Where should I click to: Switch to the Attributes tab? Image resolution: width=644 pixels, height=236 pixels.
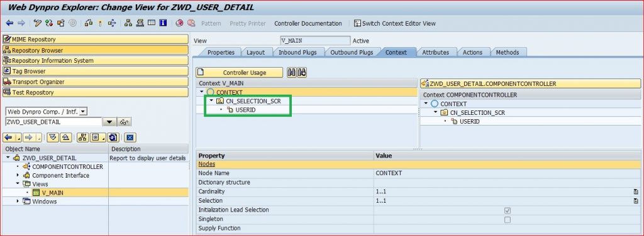pyautogui.click(x=435, y=53)
